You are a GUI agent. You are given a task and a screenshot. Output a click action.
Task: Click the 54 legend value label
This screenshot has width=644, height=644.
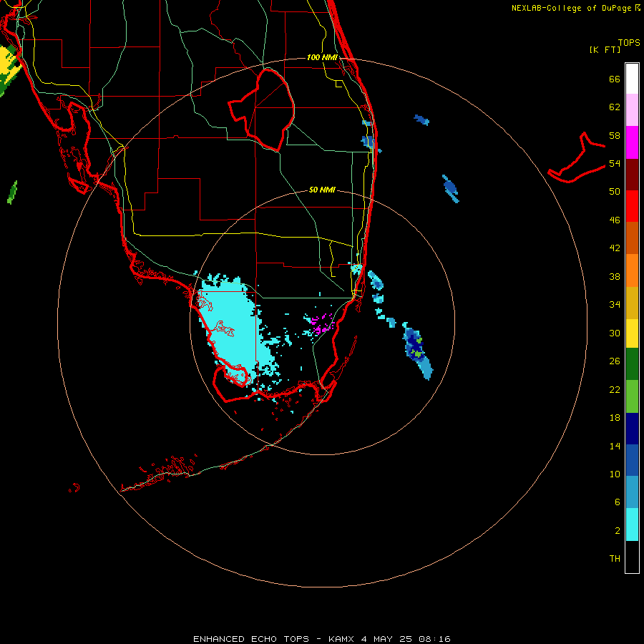pyautogui.click(x=615, y=163)
